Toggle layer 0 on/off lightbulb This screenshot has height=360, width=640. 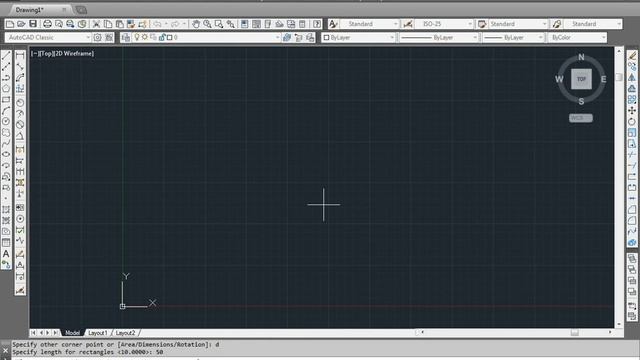point(137,37)
